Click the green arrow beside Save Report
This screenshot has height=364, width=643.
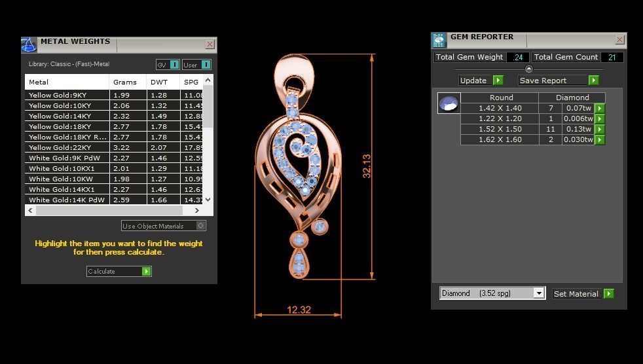593,81
